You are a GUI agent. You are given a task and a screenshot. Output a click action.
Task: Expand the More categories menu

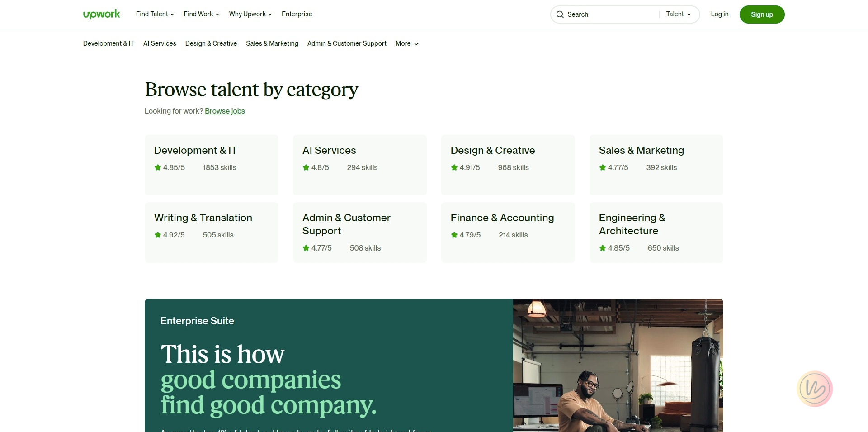(x=407, y=43)
